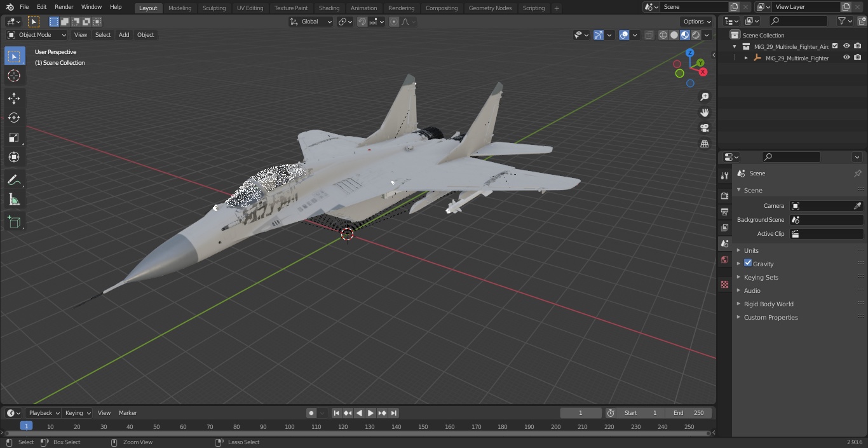Activate the Cursor tool
The image size is (868, 448).
(x=14, y=76)
